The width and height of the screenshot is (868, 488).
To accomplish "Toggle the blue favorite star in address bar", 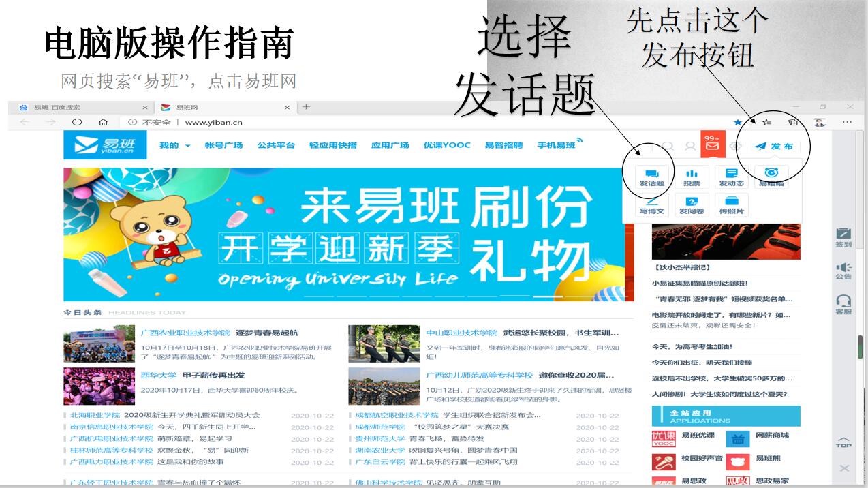I will [738, 122].
